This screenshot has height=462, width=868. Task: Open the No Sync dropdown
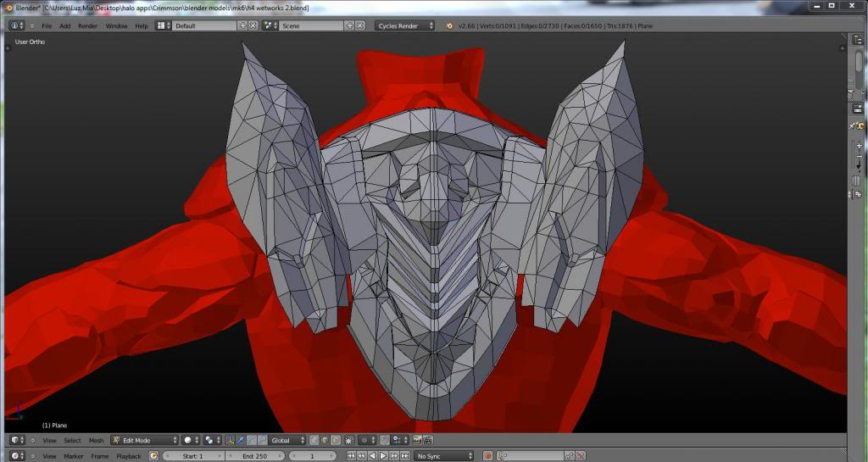click(x=444, y=456)
